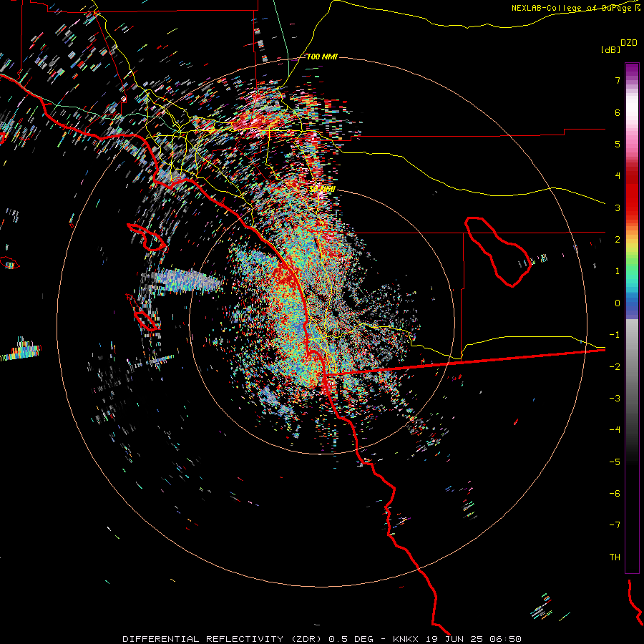Pick the gray segment of the color bar beside -2

point(632,367)
